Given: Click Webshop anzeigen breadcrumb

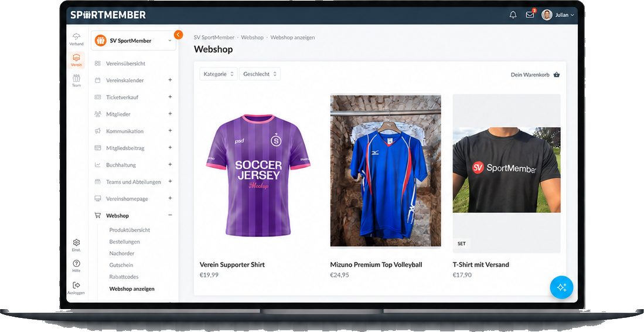Looking at the screenshot, I should click(x=292, y=38).
